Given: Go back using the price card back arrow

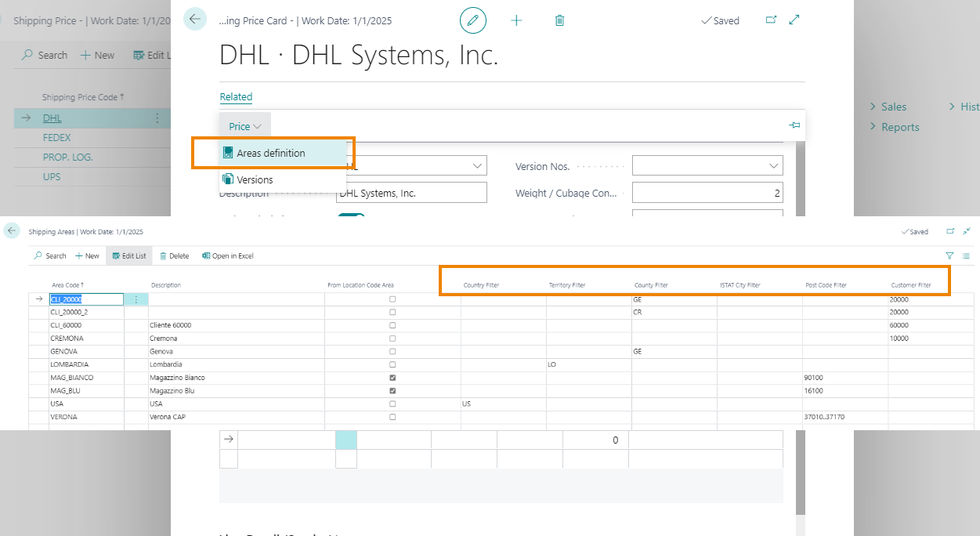Looking at the screenshot, I should pos(195,20).
